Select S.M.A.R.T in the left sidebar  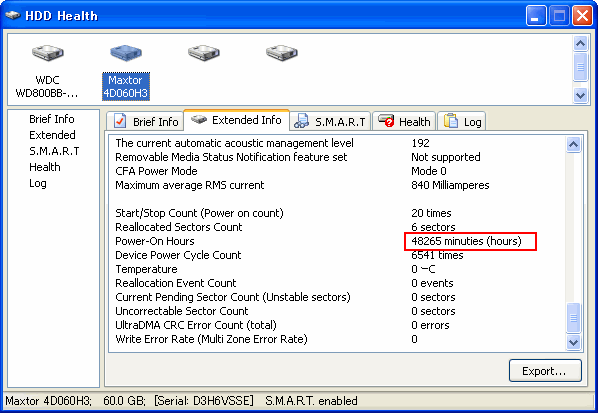[x=54, y=151]
